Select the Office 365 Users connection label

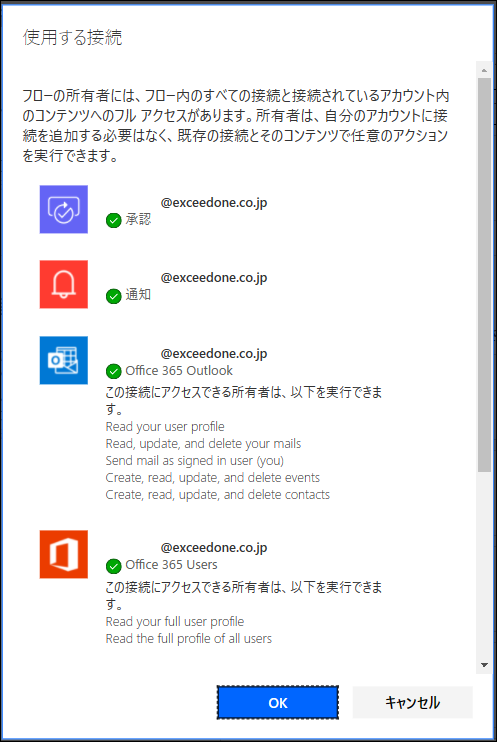(x=171, y=565)
